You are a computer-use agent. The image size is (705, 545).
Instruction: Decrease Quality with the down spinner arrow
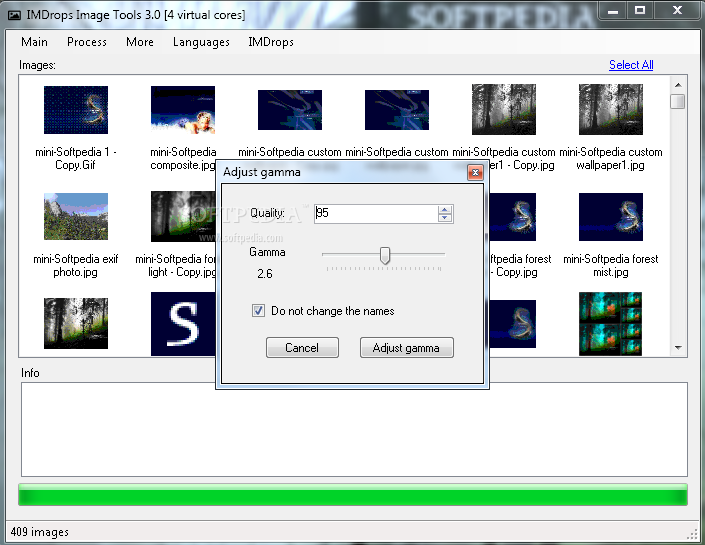[445, 218]
